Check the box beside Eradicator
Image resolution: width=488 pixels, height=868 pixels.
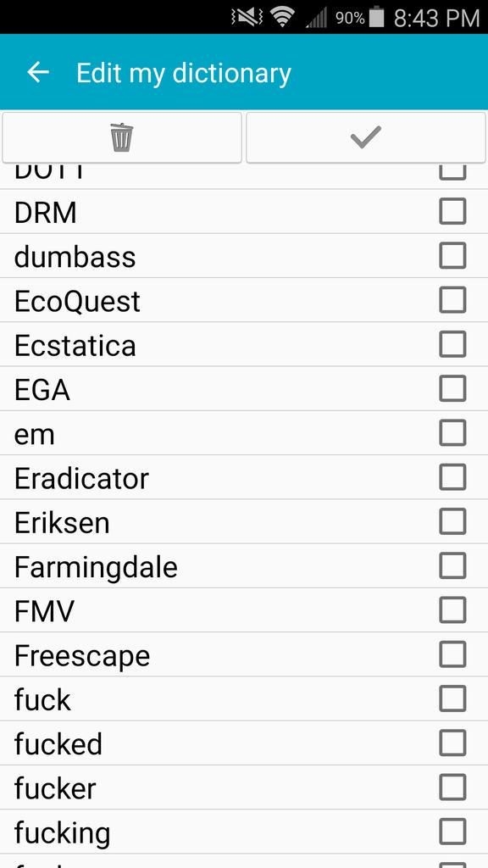[x=452, y=477]
